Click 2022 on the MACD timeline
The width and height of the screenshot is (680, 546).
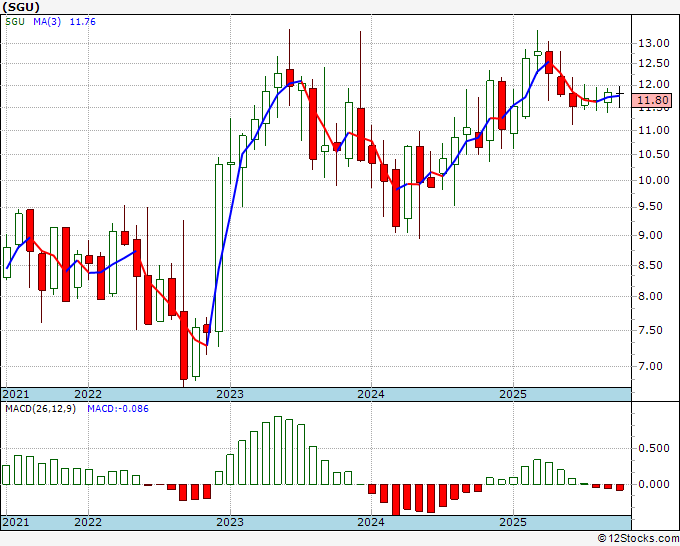(x=88, y=522)
